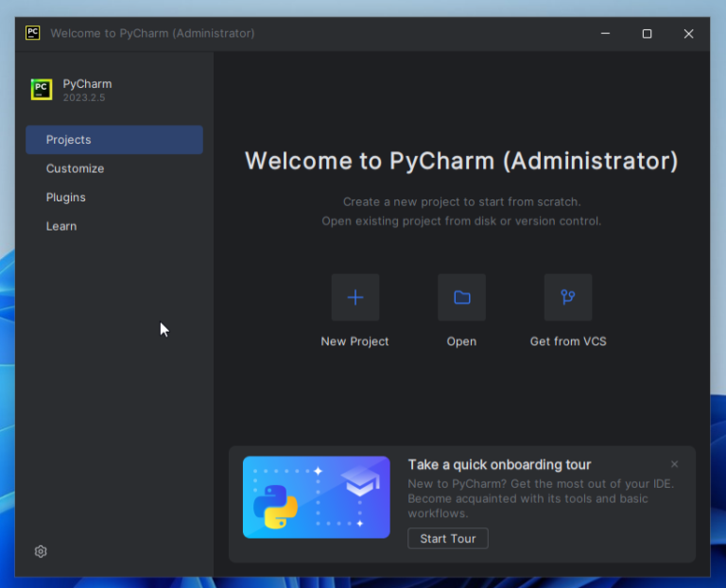Screen dimensions: 726x588
Task: Click the version text 2023.2.5
Action: [84, 97]
